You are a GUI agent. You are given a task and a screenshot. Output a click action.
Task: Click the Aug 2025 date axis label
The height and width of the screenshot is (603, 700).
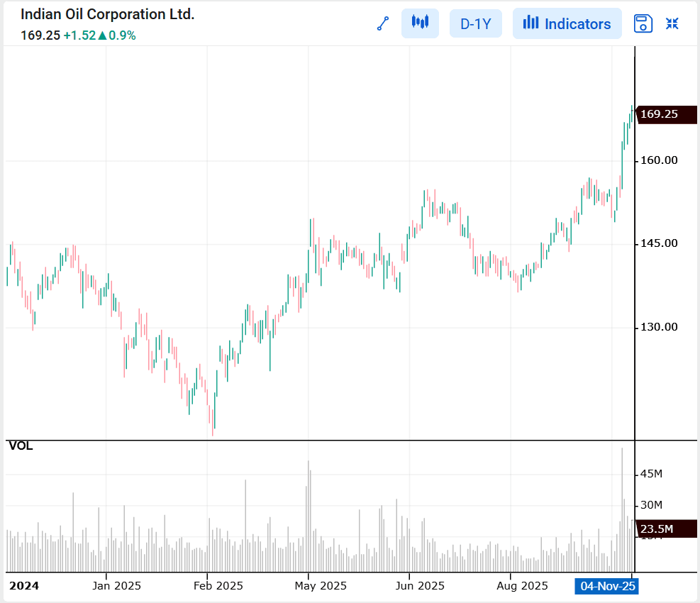click(x=522, y=586)
